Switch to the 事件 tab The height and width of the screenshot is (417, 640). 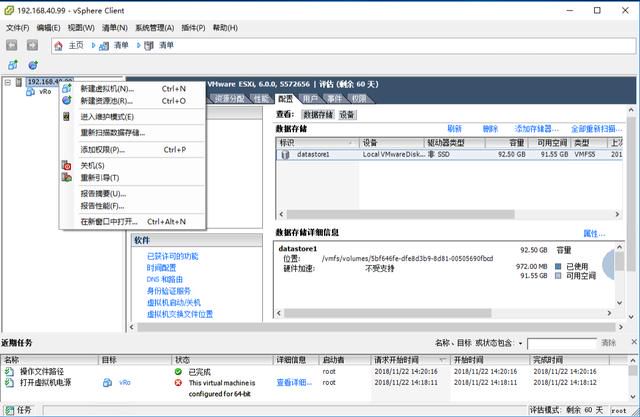[335, 99]
